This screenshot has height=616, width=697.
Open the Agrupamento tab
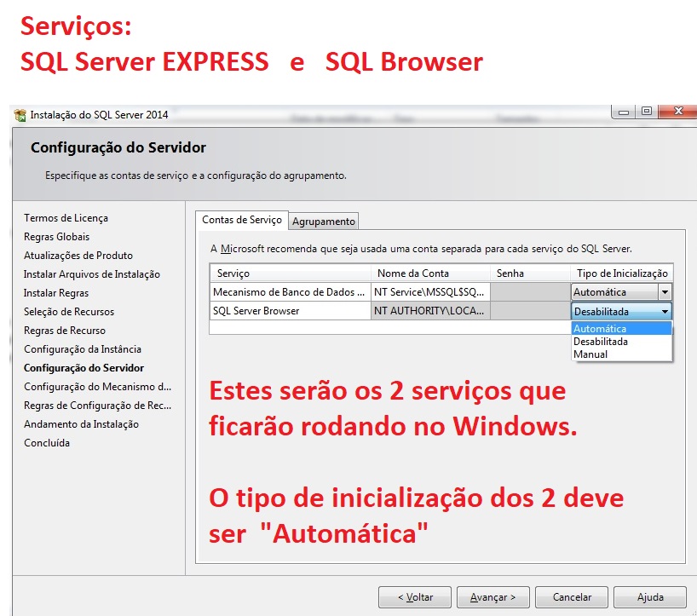pyautogui.click(x=323, y=222)
